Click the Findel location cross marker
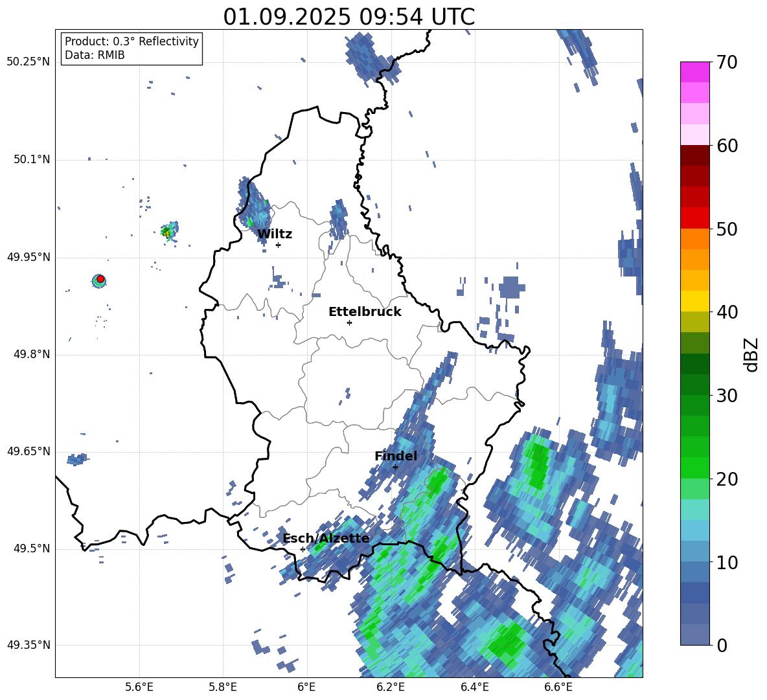Viewport: 767px width, 700px height. tap(395, 467)
